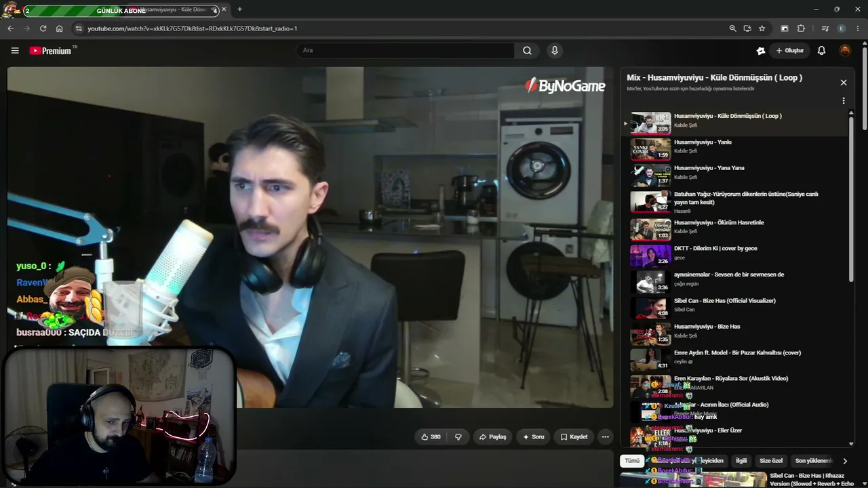Click the star badge icon beside Oluştur
868x488 pixels.
(x=761, y=50)
